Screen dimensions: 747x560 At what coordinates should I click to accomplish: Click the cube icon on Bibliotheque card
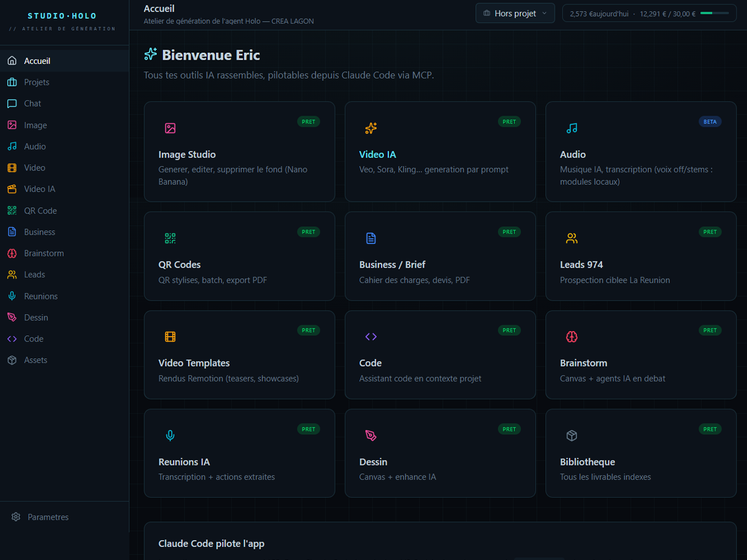[572, 436]
